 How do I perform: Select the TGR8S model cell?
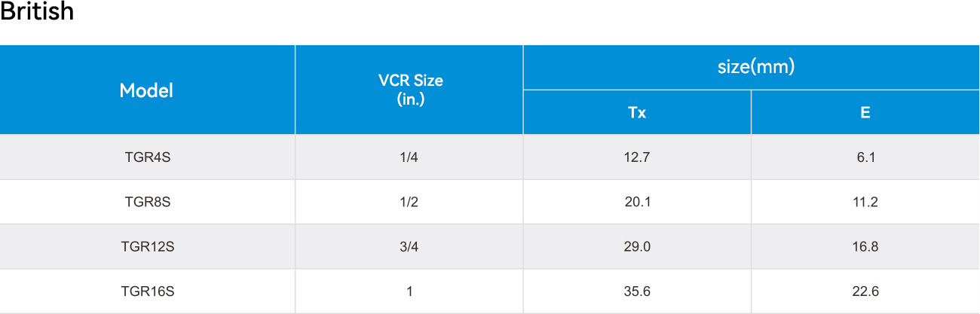(147, 202)
